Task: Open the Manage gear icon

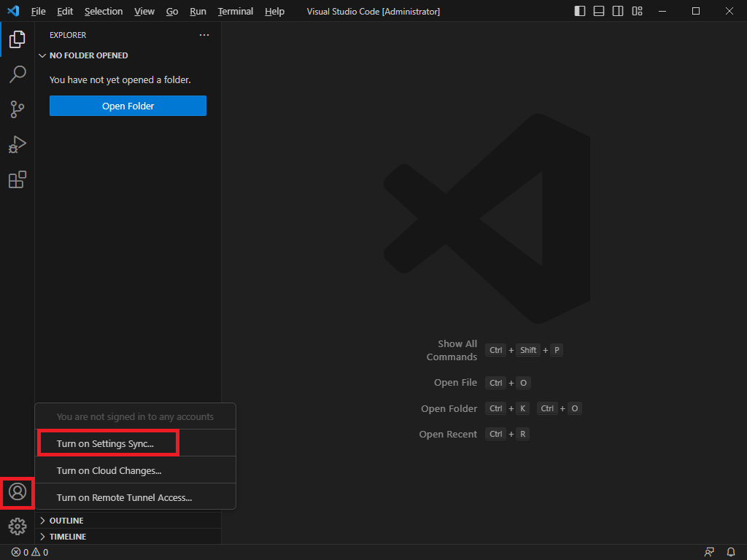Action: (18, 526)
